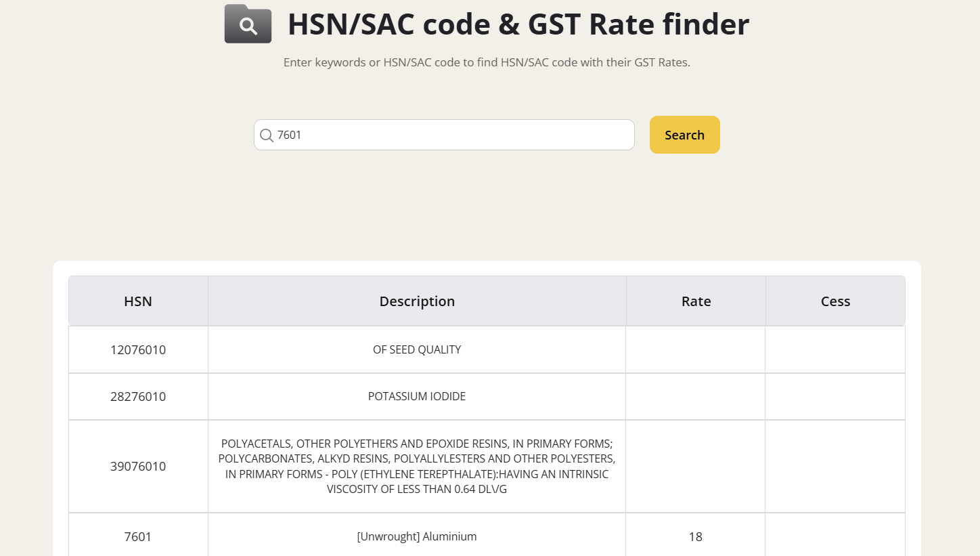980x556 pixels.
Task: Click empty Rate cell in Potassium Iodide row
Action: (696, 397)
